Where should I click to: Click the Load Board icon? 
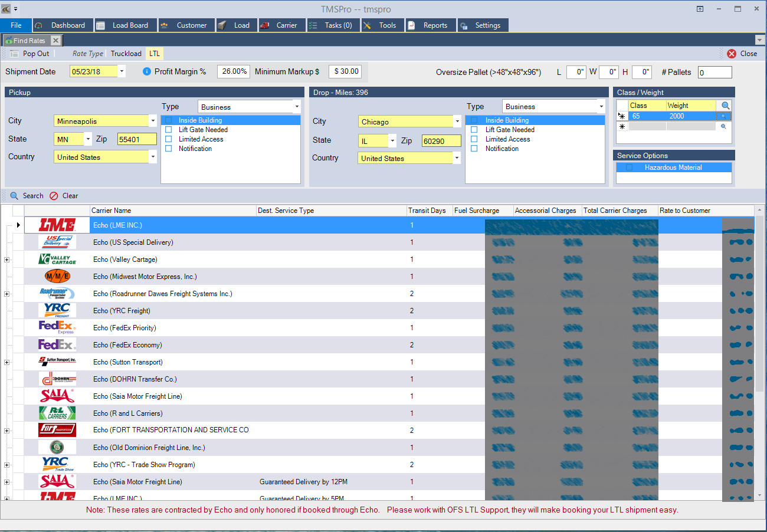pyautogui.click(x=100, y=25)
